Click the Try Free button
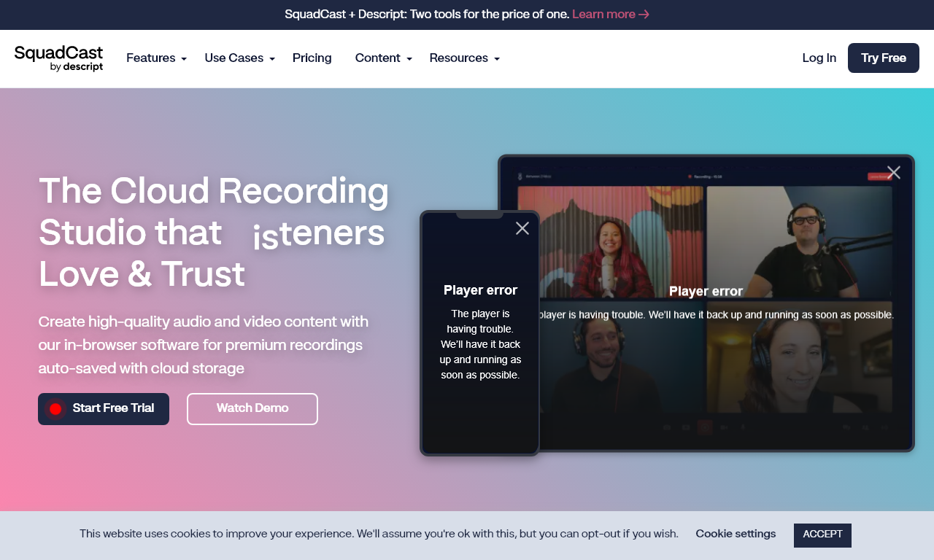The image size is (934, 560). pyautogui.click(x=884, y=58)
